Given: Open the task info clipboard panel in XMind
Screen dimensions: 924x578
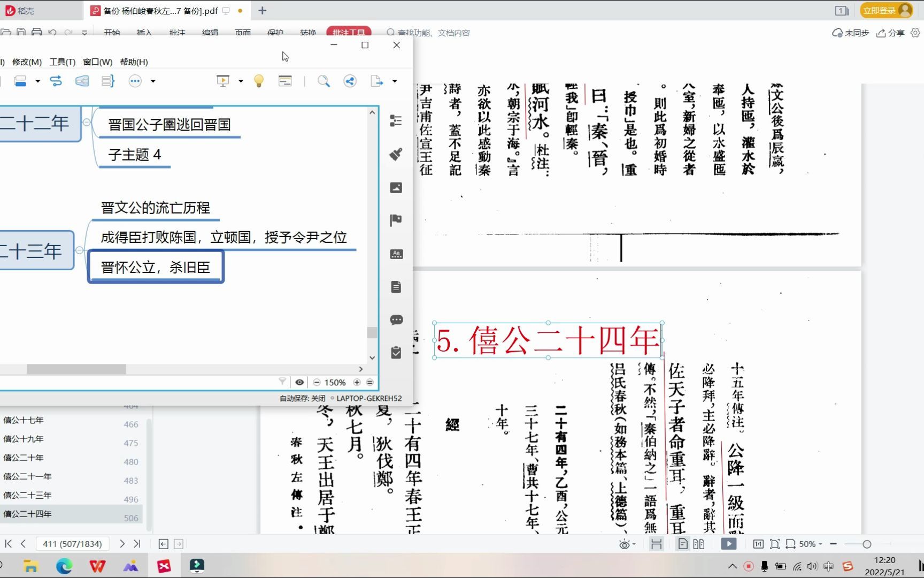Looking at the screenshot, I should click(x=396, y=353).
